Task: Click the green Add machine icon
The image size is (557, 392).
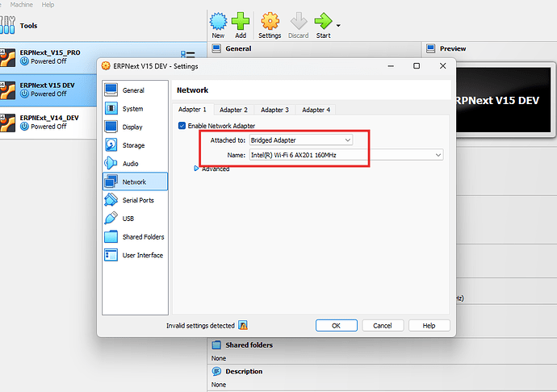Action: pos(241,25)
